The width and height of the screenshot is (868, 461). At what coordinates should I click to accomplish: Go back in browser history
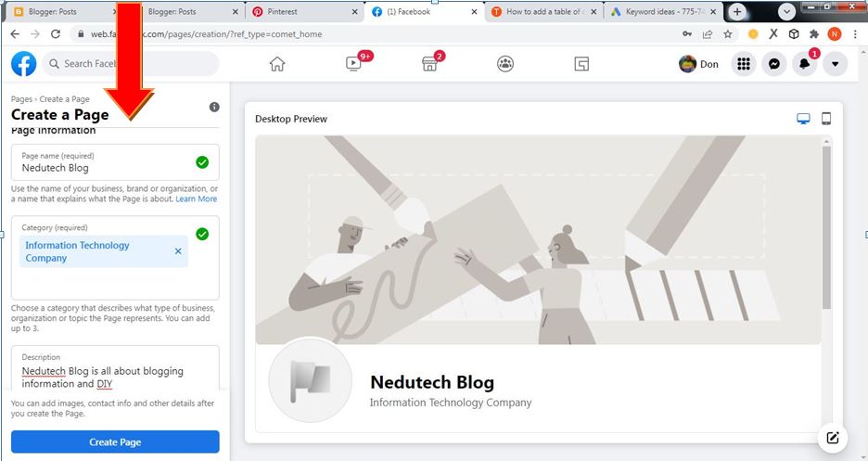click(x=15, y=34)
